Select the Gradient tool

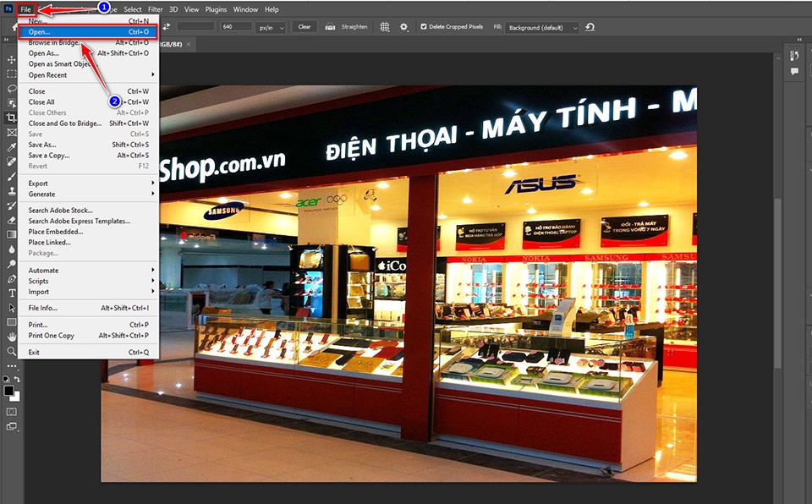coord(11,234)
